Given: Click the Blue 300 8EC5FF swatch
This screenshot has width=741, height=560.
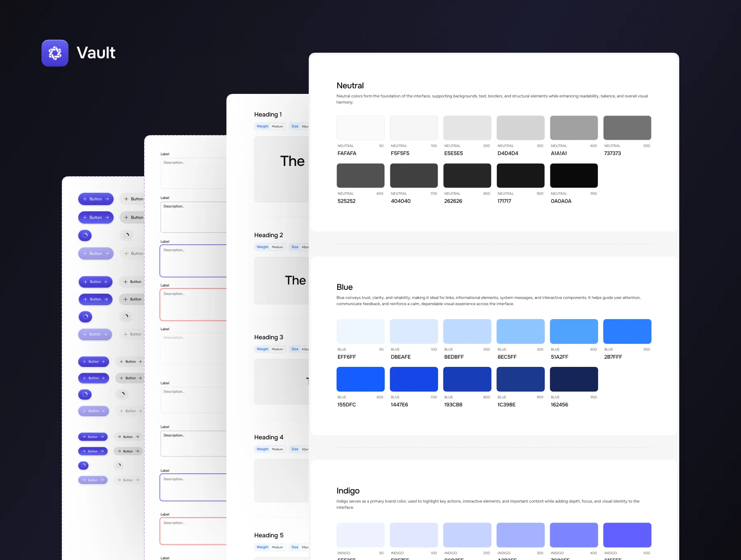Looking at the screenshot, I should 520,331.
